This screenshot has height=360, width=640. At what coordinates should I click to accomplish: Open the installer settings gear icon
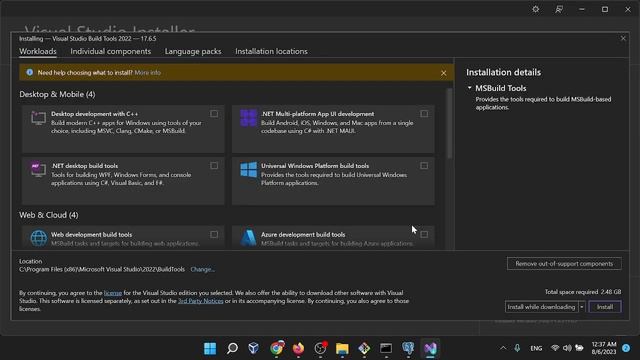click(536, 9)
